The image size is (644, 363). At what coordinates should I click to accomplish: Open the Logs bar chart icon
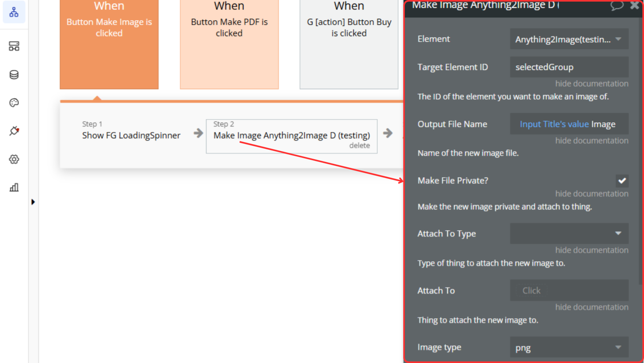(x=14, y=187)
